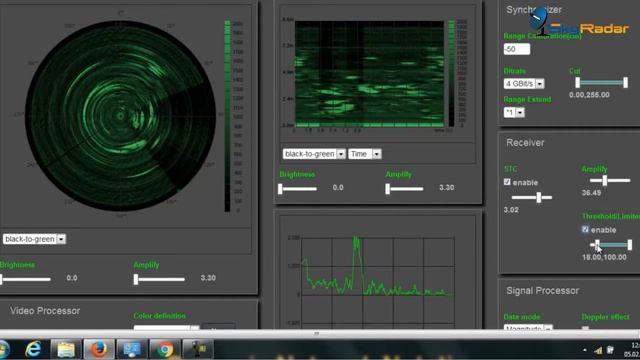Click the Range Calibration input field with -50
Screen dimensions: 640x360
pyautogui.click(x=517, y=49)
